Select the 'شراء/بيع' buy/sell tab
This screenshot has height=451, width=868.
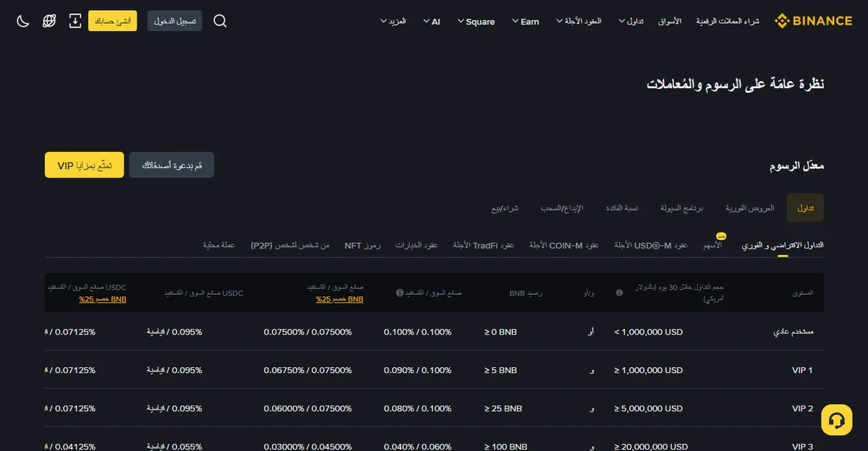505,208
